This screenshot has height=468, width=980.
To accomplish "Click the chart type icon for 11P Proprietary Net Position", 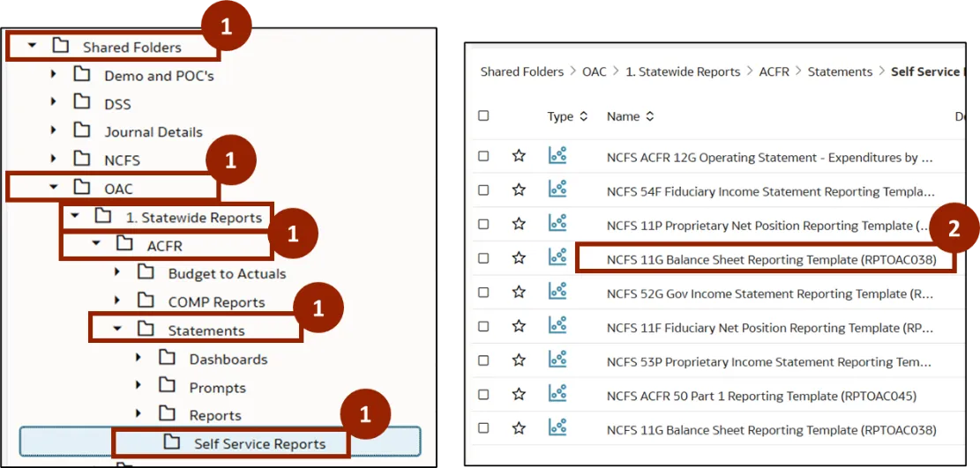I will click(x=557, y=224).
